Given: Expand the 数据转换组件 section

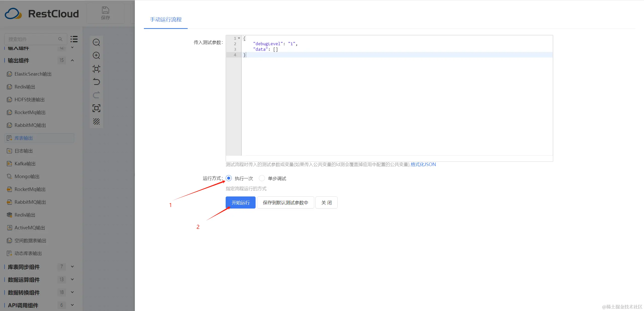Looking at the screenshot, I should 72,292.
